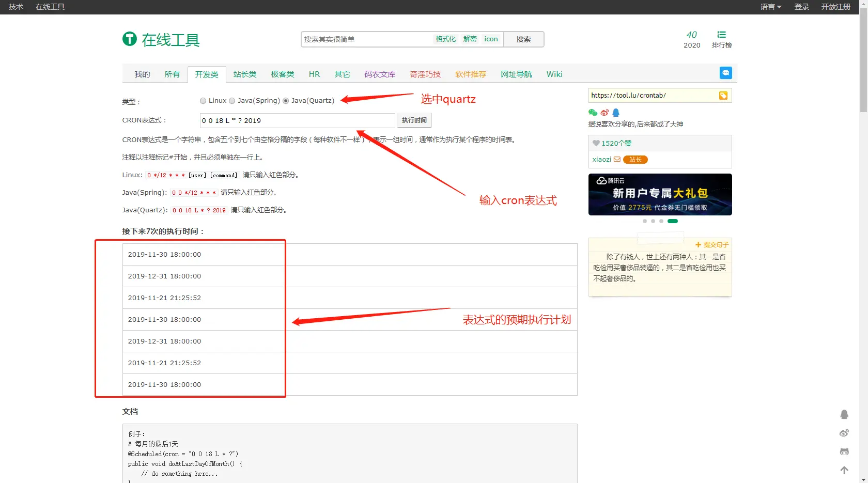
Task: Click the 接下来7次的执行时间 heading
Action: tap(164, 231)
